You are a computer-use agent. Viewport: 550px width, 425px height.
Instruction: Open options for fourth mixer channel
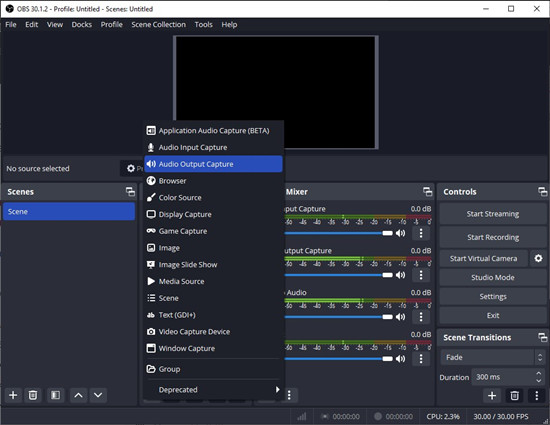point(421,359)
